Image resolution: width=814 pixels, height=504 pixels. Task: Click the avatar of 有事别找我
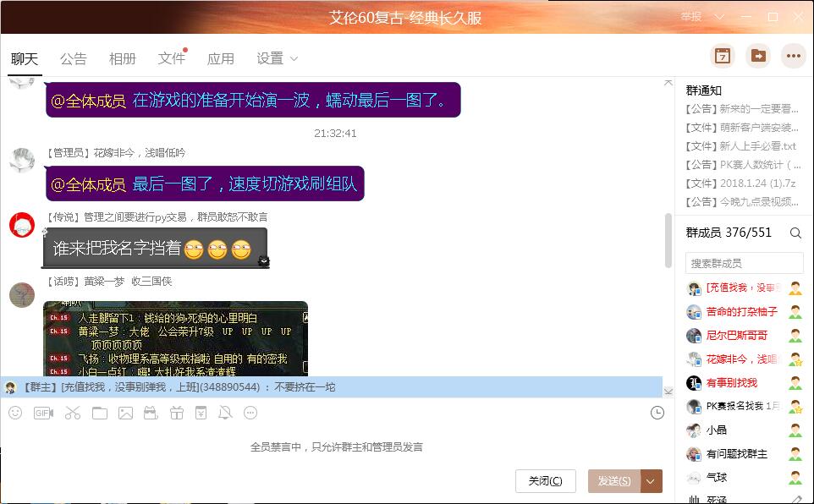point(694,383)
